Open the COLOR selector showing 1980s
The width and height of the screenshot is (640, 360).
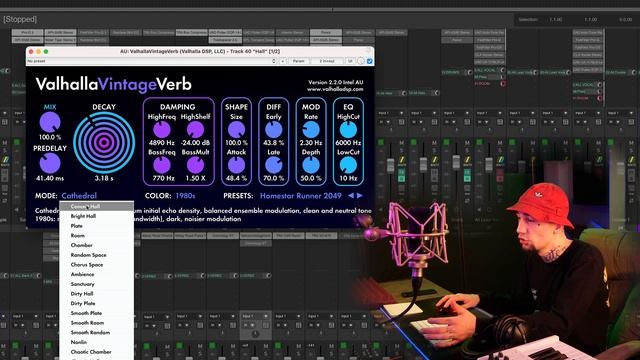point(185,196)
